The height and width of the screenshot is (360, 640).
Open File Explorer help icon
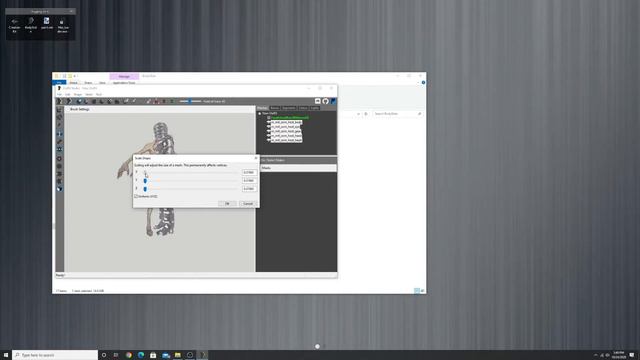point(423,82)
